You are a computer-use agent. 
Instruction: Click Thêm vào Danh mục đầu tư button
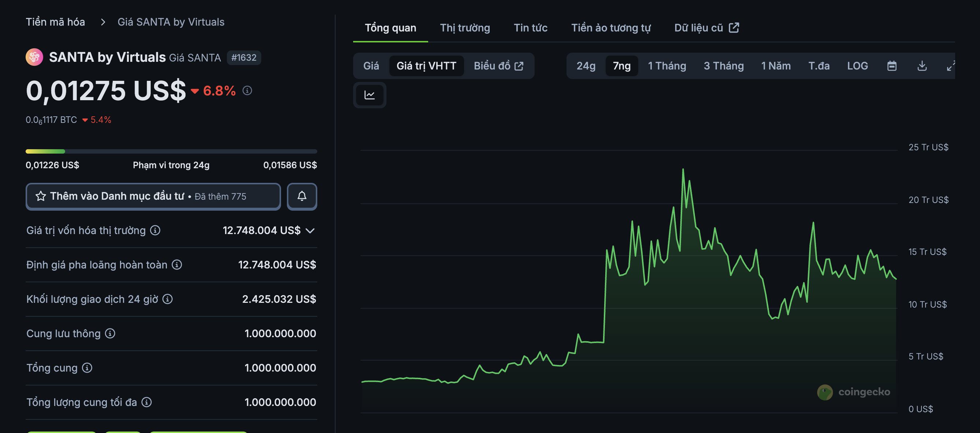click(153, 196)
